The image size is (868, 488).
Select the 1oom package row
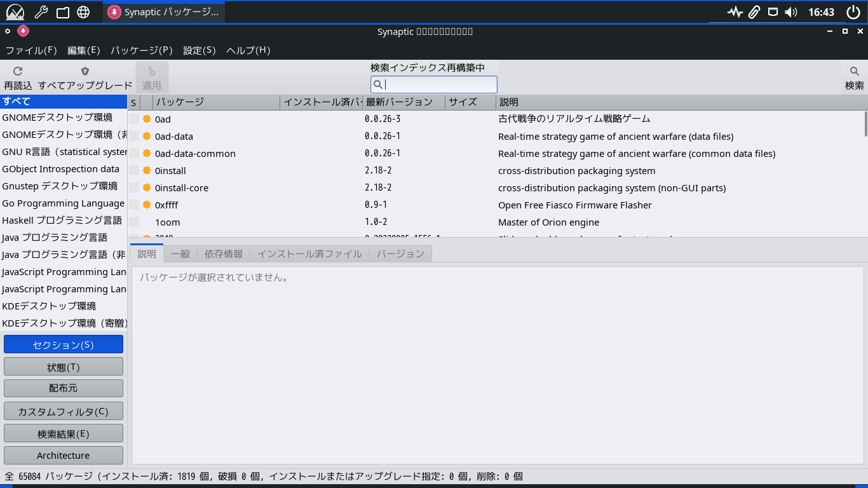[496, 222]
